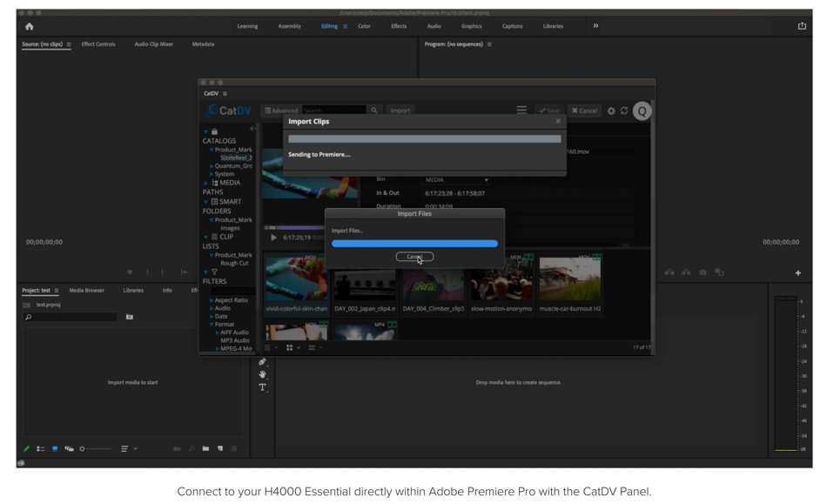Click the Home icon in Premiere
Screen dimensions: 827x504
29,27
